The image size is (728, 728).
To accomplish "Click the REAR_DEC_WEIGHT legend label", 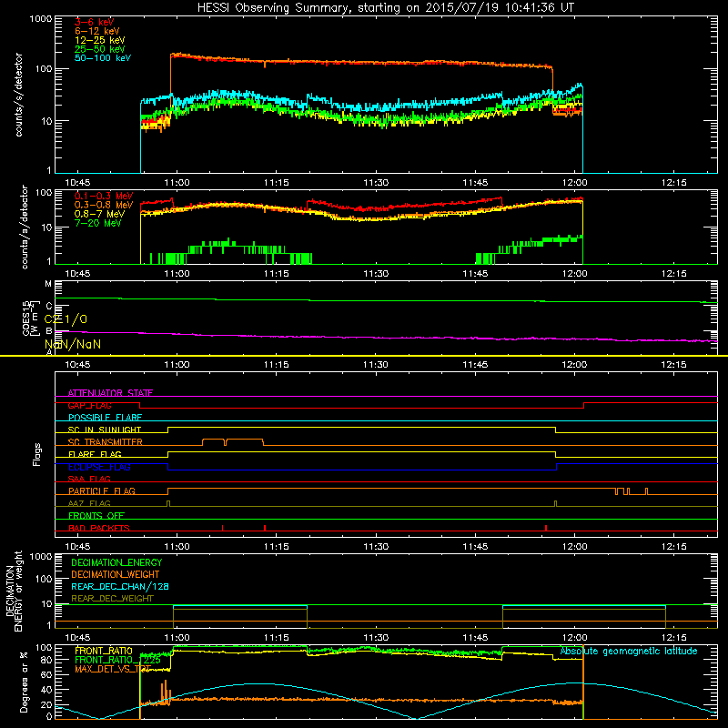I will coord(112,599).
